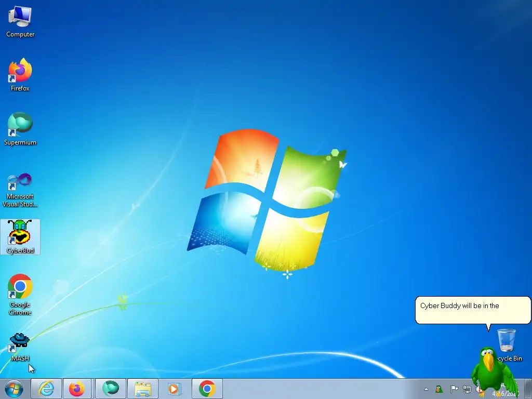
Task: Open Windows Explorer from the taskbar
Action: pyautogui.click(x=143, y=389)
